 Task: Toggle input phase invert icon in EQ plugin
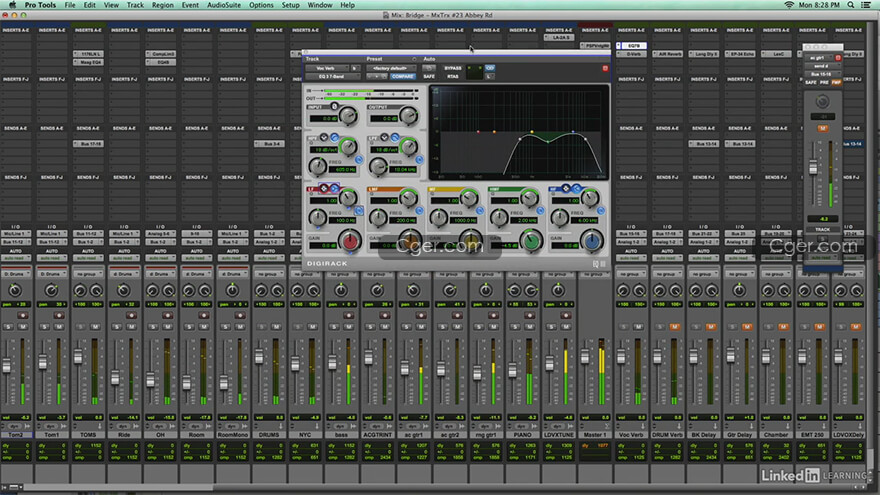(334, 106)
